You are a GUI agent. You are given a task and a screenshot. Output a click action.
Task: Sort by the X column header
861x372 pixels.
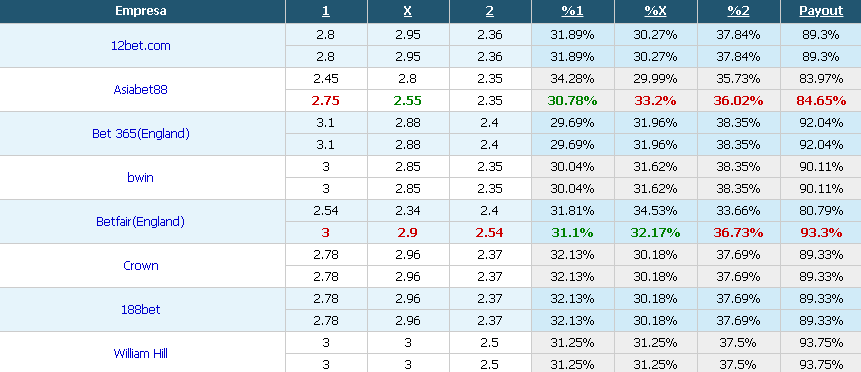pyautogui.click(x=408, y=11)
